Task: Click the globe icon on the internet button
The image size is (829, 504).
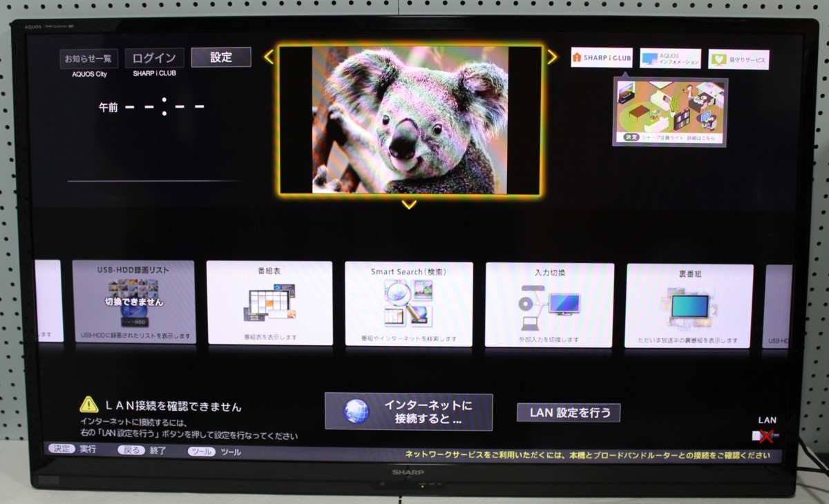Action: coord(356,411)
